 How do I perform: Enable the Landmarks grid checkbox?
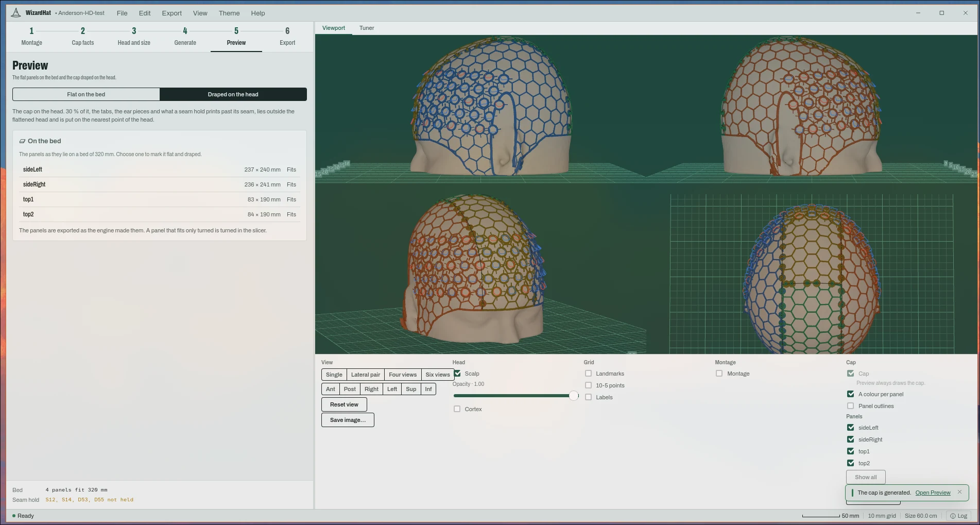(x=589, y=374)
